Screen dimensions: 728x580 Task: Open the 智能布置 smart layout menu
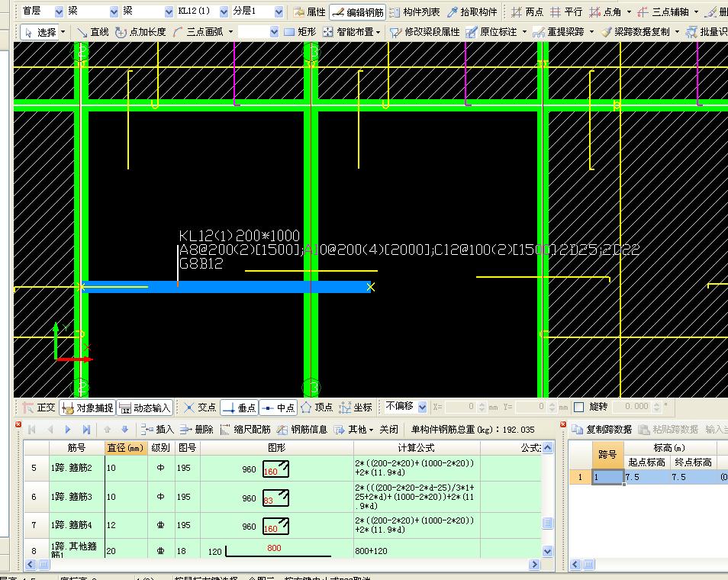tap(351, 32)
